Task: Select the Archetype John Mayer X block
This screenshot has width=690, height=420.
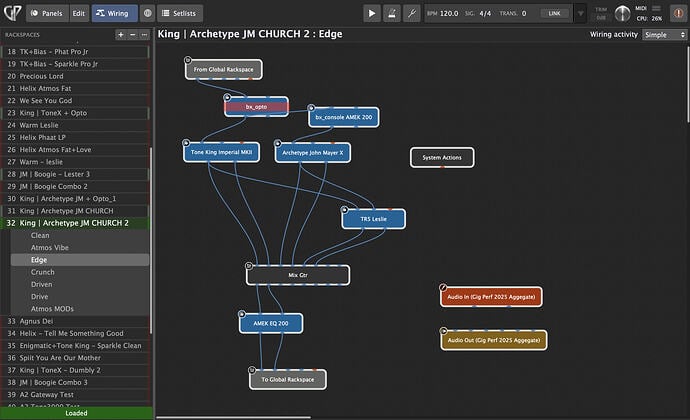Action: (x=313, y=153)
